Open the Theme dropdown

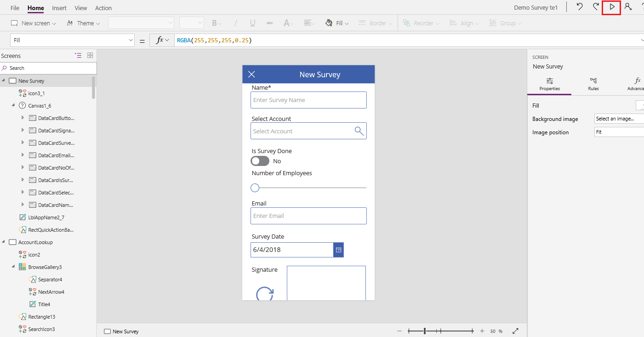[83, 23]
